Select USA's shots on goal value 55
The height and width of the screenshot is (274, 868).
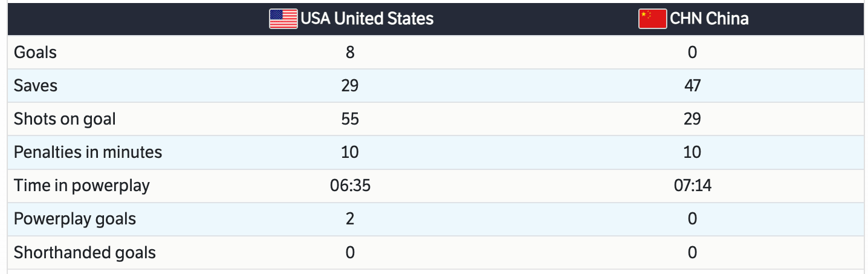click(350, 119)
